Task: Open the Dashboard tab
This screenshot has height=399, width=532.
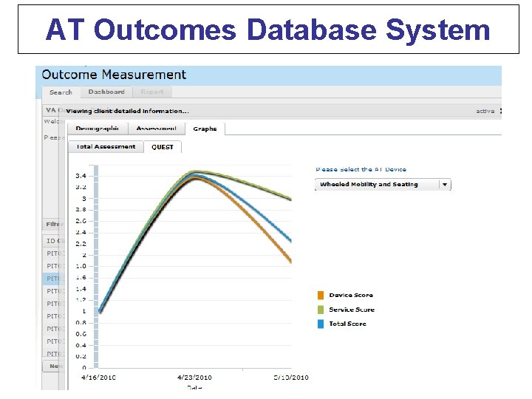Action: [x=106, y=92]
